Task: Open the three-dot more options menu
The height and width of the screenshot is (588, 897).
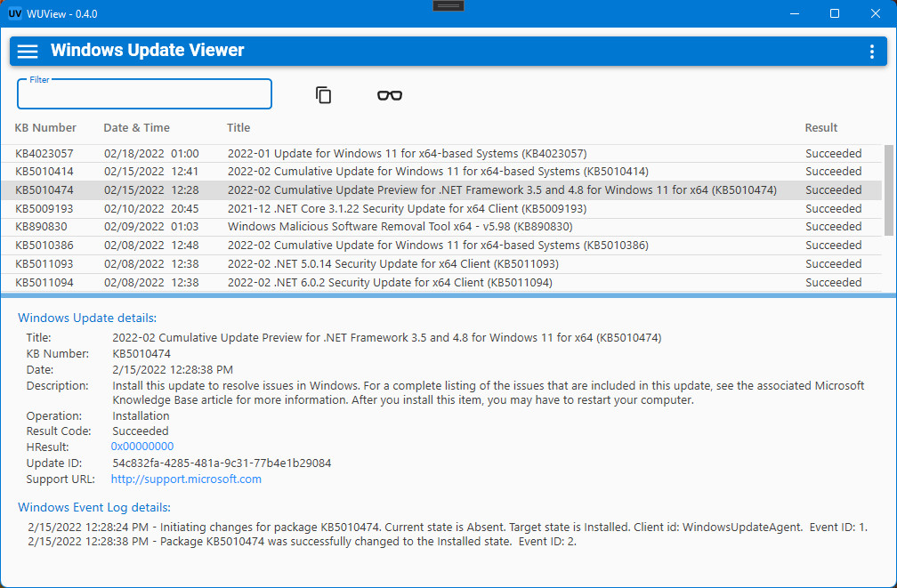Action: click(872, 52)
